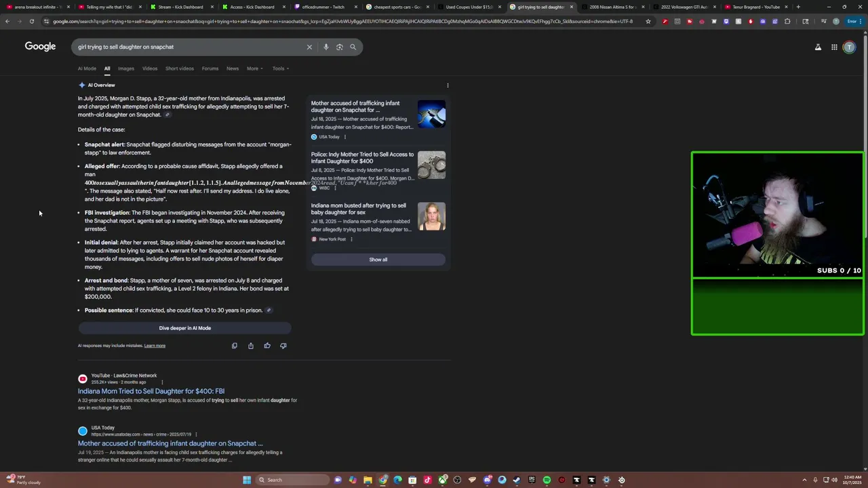Switch to the Stream - Kick Dashboard tab
868x488 pixels.
click(181, 7)
